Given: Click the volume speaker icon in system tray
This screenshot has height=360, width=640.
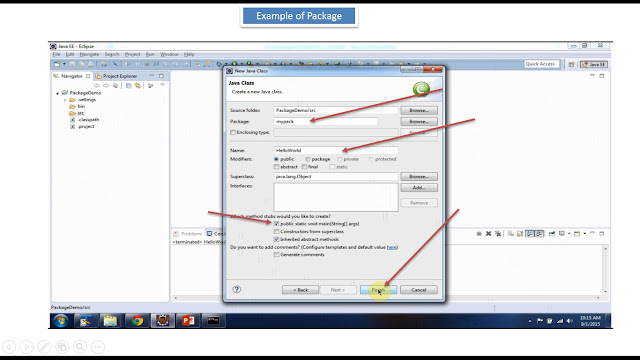Looking at the screenshot, I should (x=570, y=321).
